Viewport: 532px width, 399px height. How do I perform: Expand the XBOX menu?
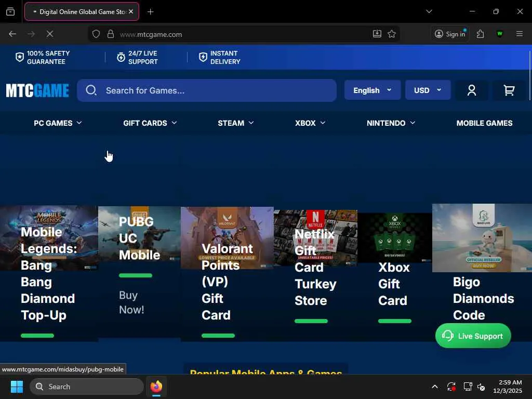click(x=310, y=123)
